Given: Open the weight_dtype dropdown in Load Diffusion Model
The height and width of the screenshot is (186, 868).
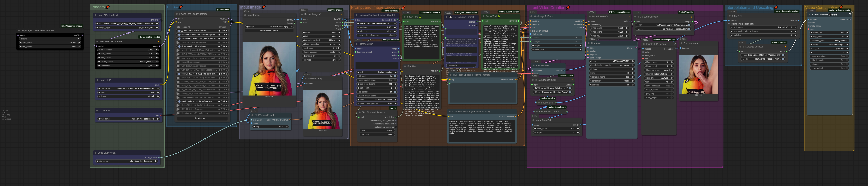Looking at the screenshot, I should click(128, 28).
